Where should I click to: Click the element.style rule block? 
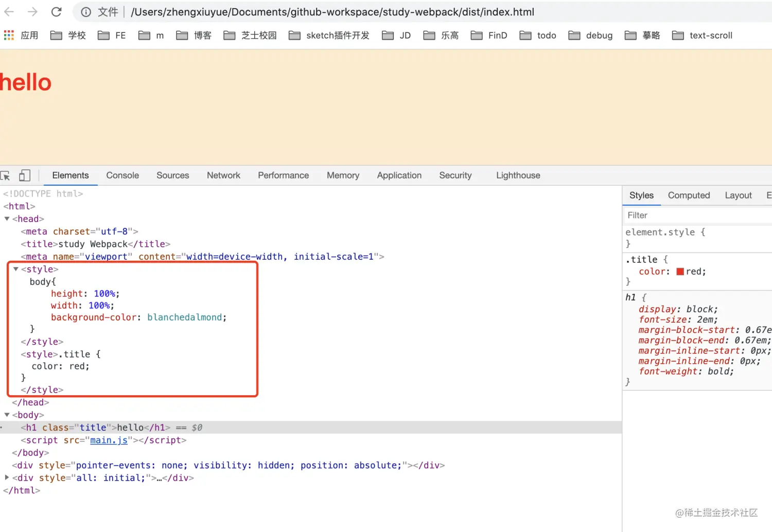point(697,238)
